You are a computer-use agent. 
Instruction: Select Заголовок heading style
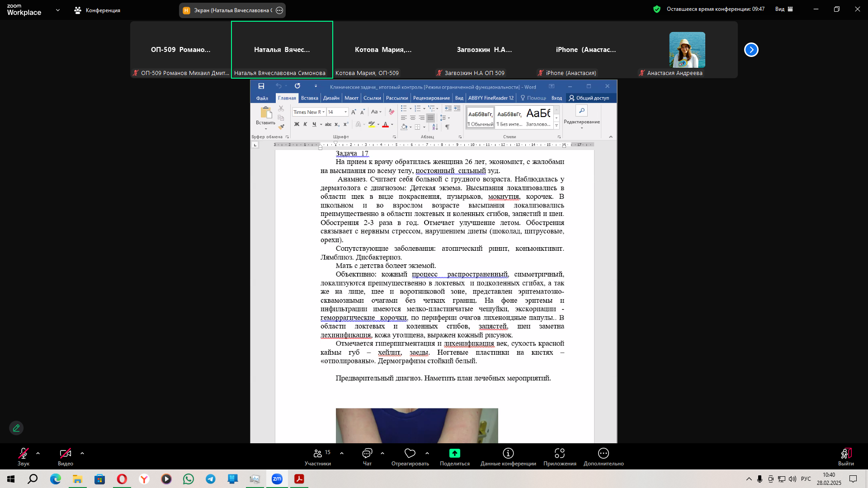click(x=538, y=118)
